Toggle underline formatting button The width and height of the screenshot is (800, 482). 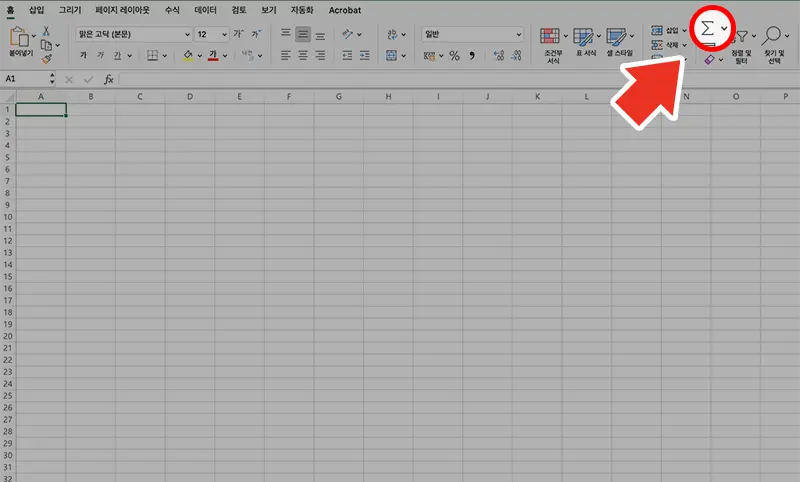click(117, 56)
